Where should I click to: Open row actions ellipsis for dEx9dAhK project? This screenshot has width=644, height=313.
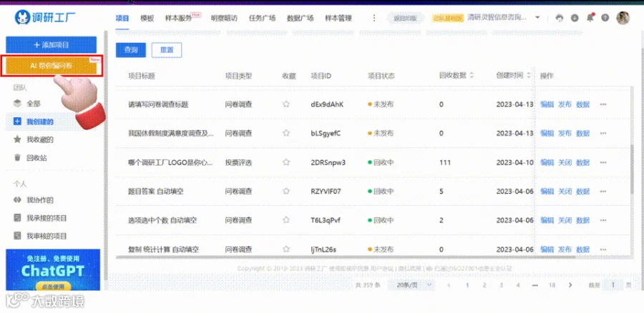pyautogui.click(x=603, y=104)
